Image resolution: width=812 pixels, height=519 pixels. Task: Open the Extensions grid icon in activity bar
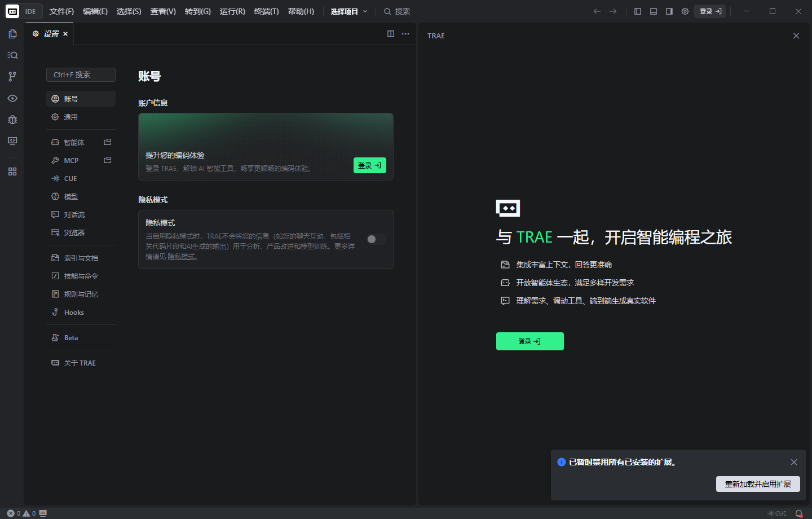pos(12,171)
